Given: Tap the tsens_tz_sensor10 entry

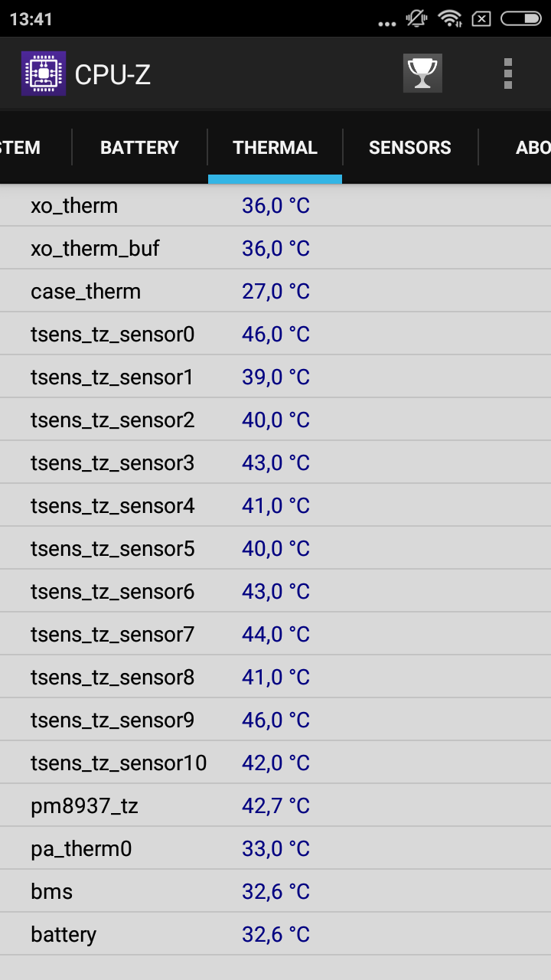Looking at the screenshot, I should click(x=275, y=763).
